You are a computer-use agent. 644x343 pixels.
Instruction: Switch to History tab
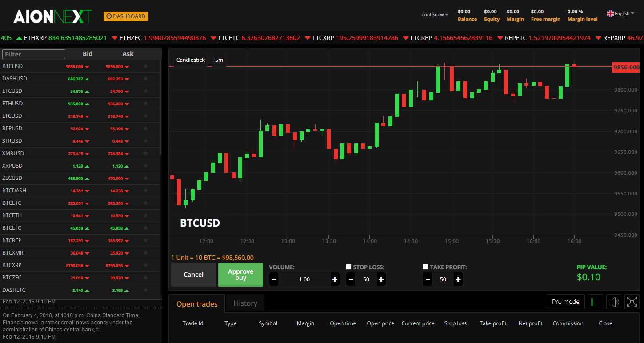click(245, 303)
